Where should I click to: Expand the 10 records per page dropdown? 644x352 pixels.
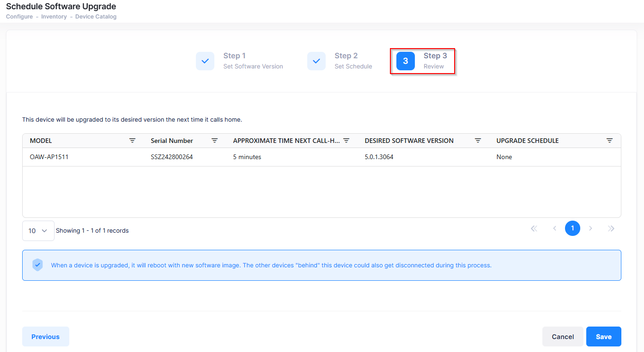38,231
